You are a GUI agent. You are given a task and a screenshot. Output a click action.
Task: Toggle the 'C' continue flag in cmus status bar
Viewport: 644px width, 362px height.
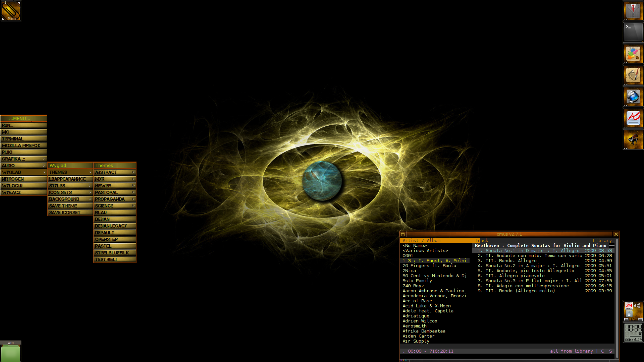click(x=603, y=351)
